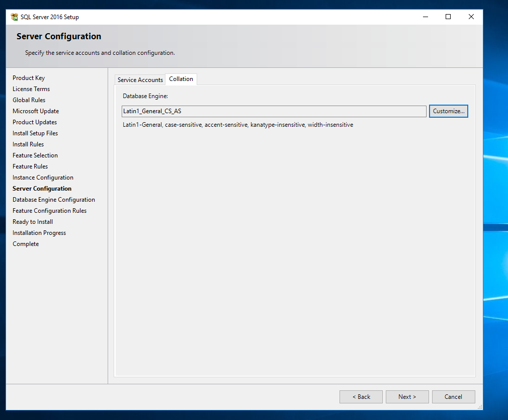Screen dimensions: 508x420
Task: Open Instance Configuration step
Action: 43,178
